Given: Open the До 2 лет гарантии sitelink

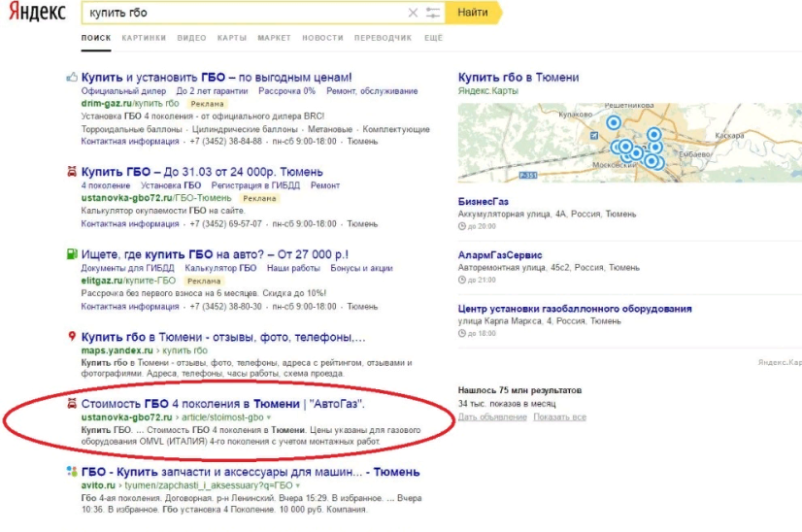Looking at the screenshot, I should point(212,91).
